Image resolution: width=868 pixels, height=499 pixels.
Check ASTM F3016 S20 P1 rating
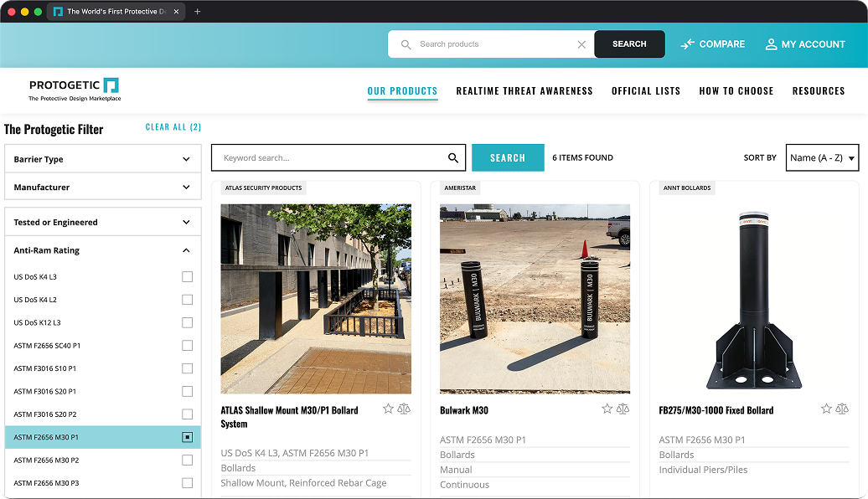coord(187,392)
